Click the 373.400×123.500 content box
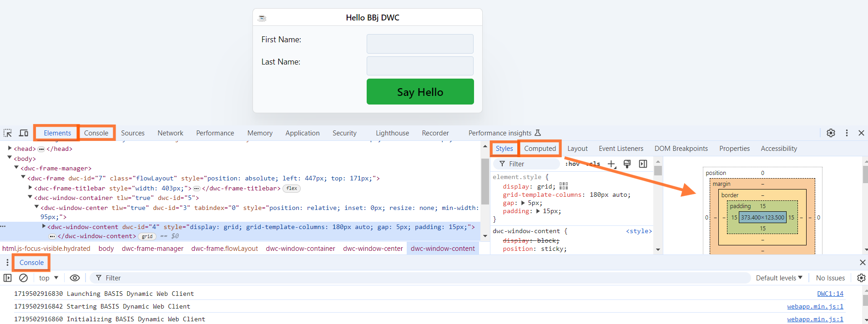The image size is (868, 324). click(x=762, y=217)
